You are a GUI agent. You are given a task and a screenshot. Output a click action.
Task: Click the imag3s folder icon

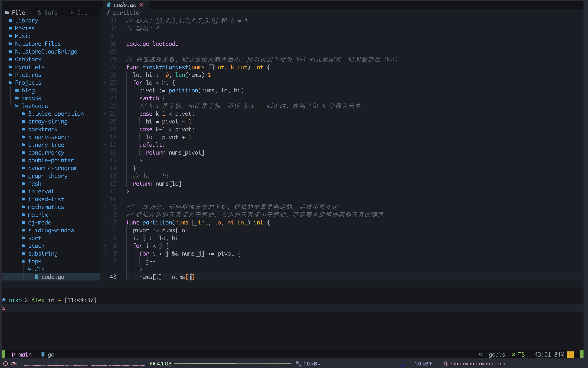pyautogui.click(x=17, y=98)
